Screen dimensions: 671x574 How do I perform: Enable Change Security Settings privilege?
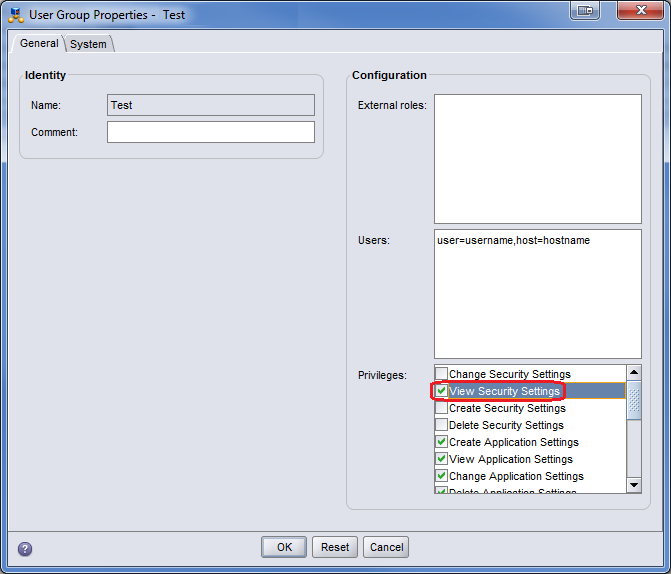pyautogui.click(x=441, y=374)
